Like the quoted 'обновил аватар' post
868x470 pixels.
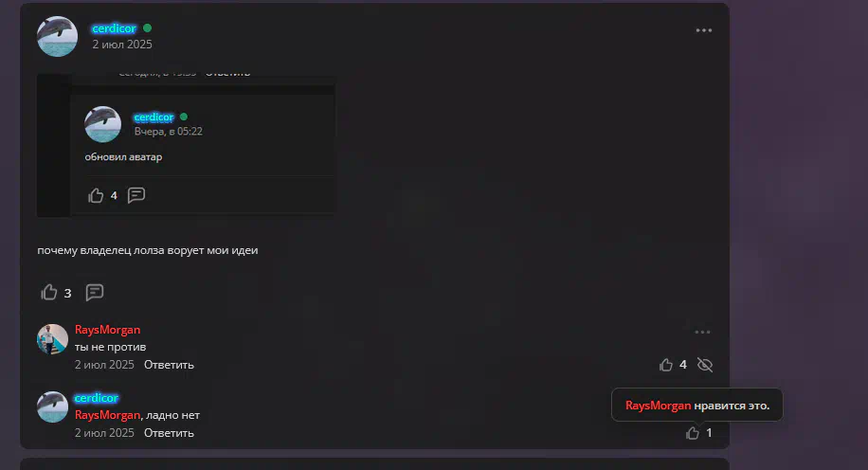96,195
